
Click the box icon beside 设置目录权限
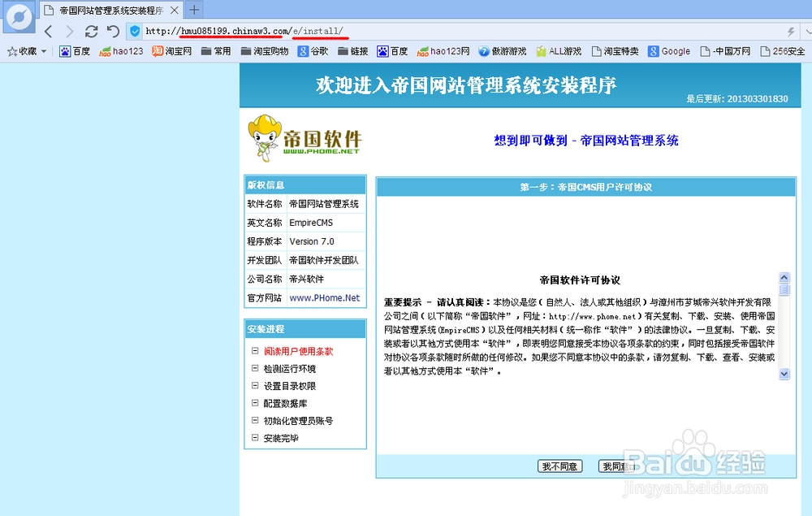click(x=255, y=385)
